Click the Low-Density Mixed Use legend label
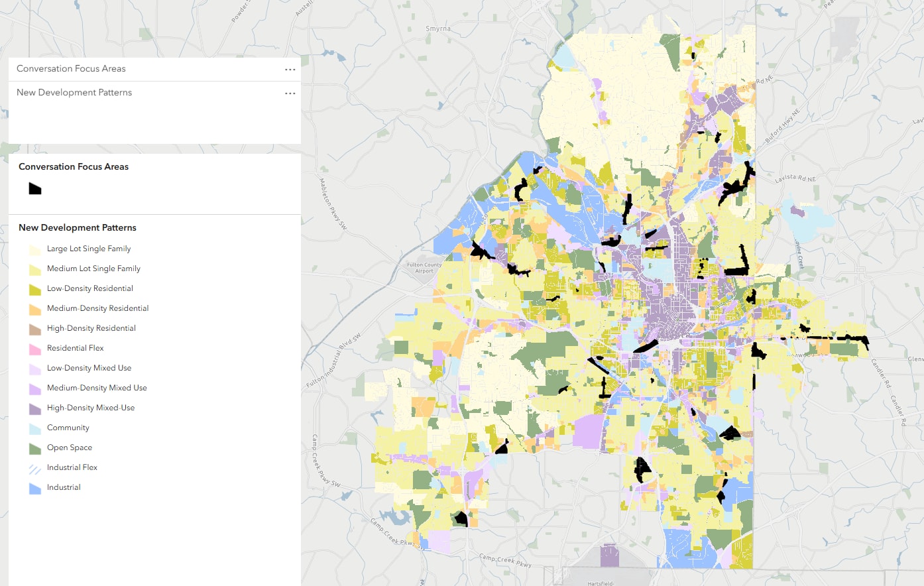The image size is (924, 586). (x=89, y=368)
